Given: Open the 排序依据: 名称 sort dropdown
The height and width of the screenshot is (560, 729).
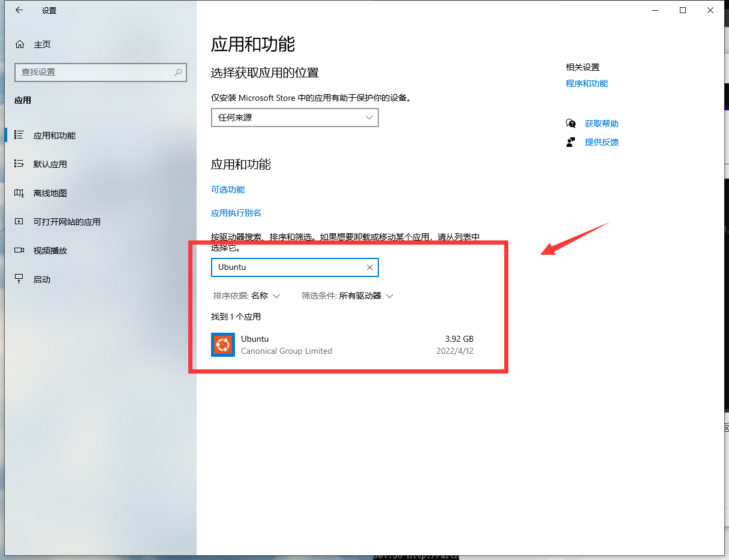Looking at the screenshot, I should [x=247, y=296].
